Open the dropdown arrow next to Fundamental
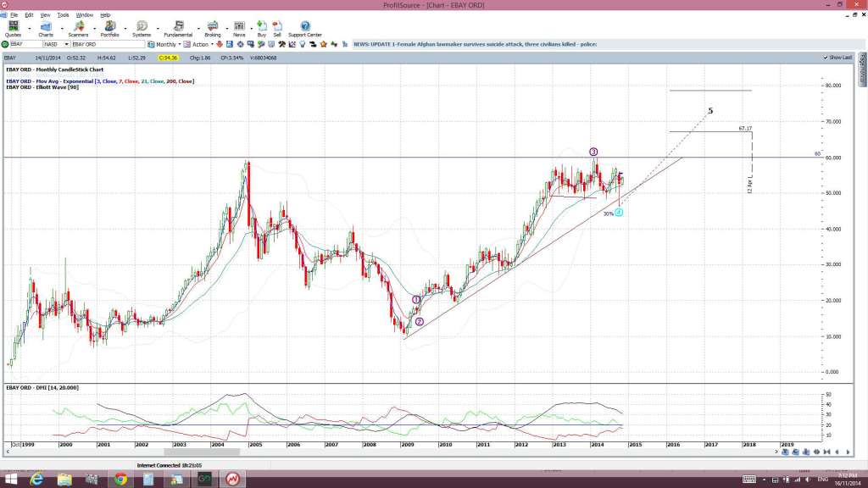Viewport: 868px width, 488px height. tap(198, 28)
